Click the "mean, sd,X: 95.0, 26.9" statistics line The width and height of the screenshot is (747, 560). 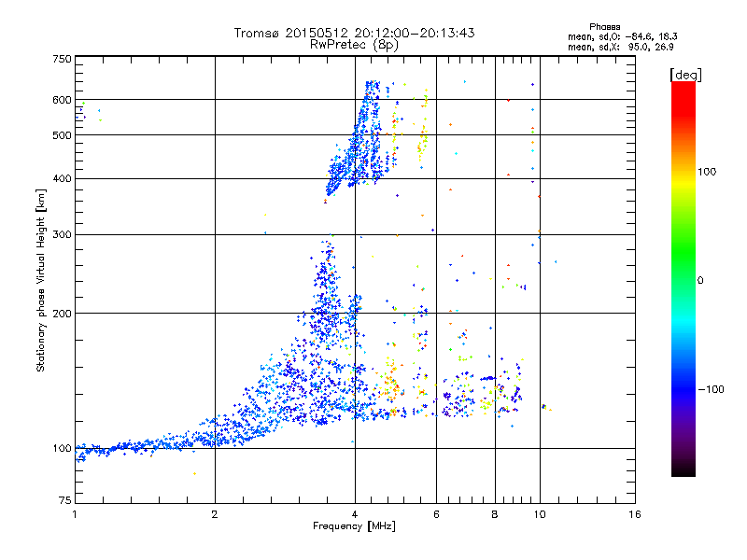point(620,47)
